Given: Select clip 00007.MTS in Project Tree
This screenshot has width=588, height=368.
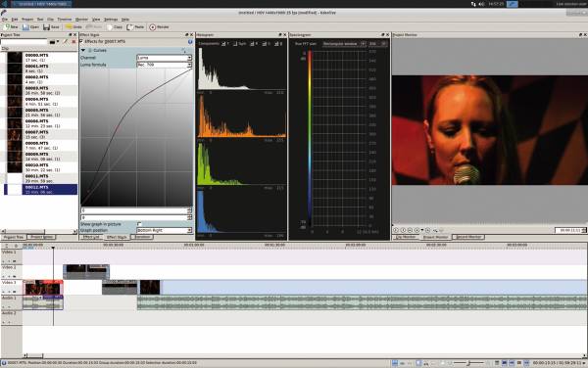Looking at the screenshot, I should click(39, 134).
